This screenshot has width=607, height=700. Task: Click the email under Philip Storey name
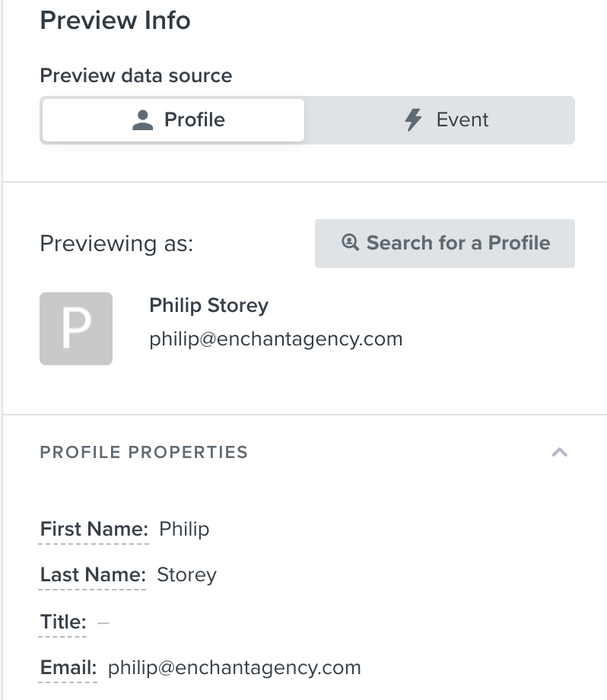(x=275, y=339)
